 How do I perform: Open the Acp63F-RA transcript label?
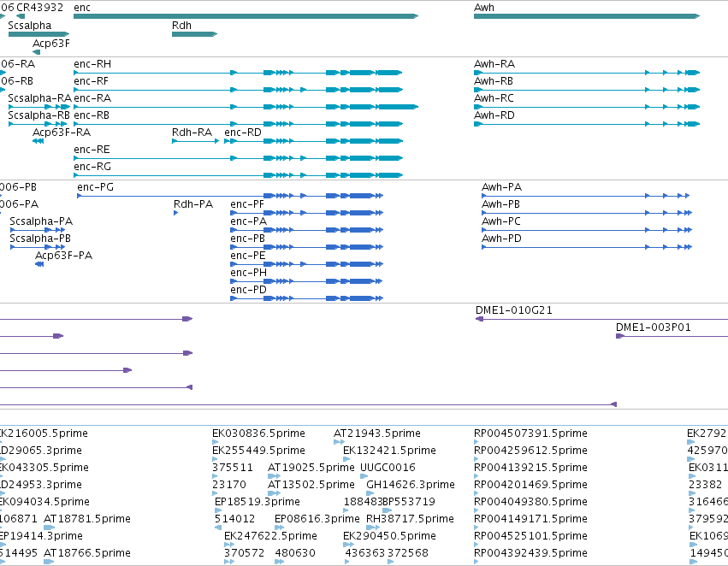pyautogui.click(x=62, y=133)
